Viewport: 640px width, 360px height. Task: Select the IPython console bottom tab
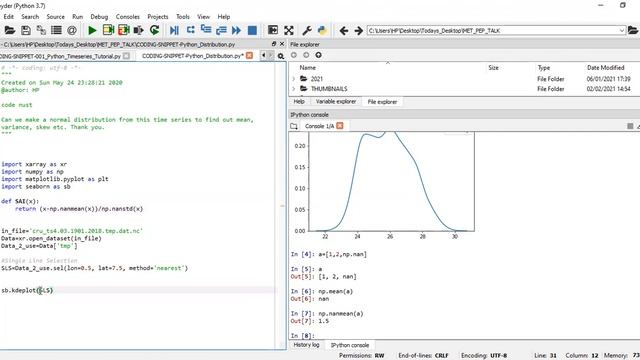coord(350,345)
